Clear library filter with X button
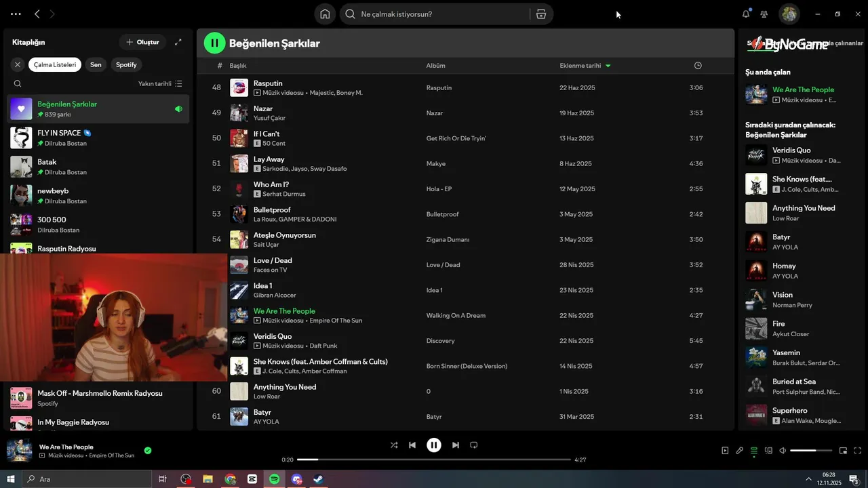The width and height of the screenshot is (868, 488). click(x=18, y=65)
